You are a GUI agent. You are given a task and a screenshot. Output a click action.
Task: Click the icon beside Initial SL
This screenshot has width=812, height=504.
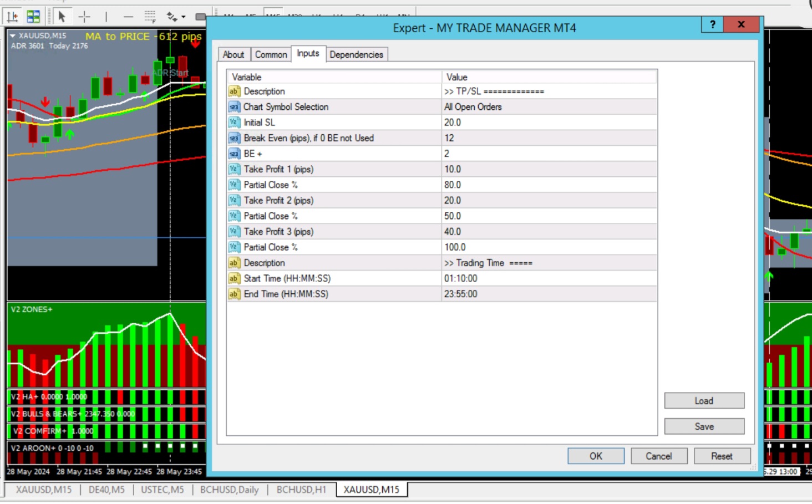tap(234, 123)
